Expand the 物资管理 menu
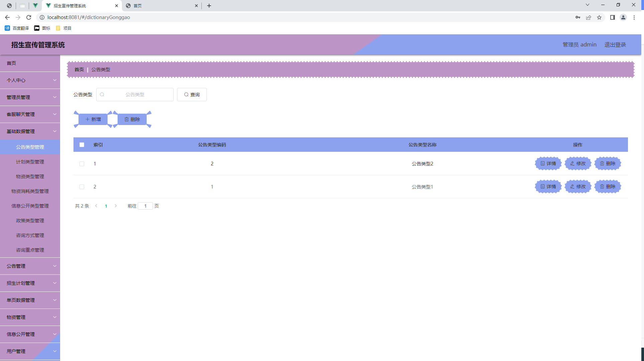 (x=30, y=317)
